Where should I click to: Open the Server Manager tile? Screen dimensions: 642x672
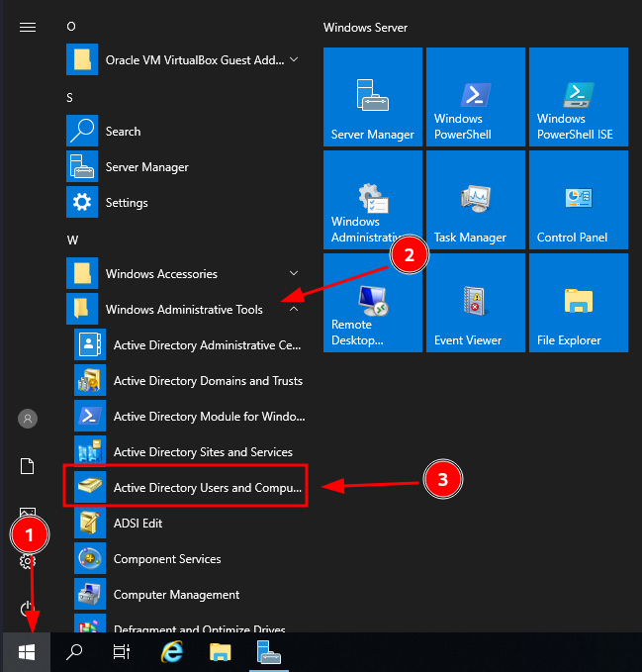373,97
